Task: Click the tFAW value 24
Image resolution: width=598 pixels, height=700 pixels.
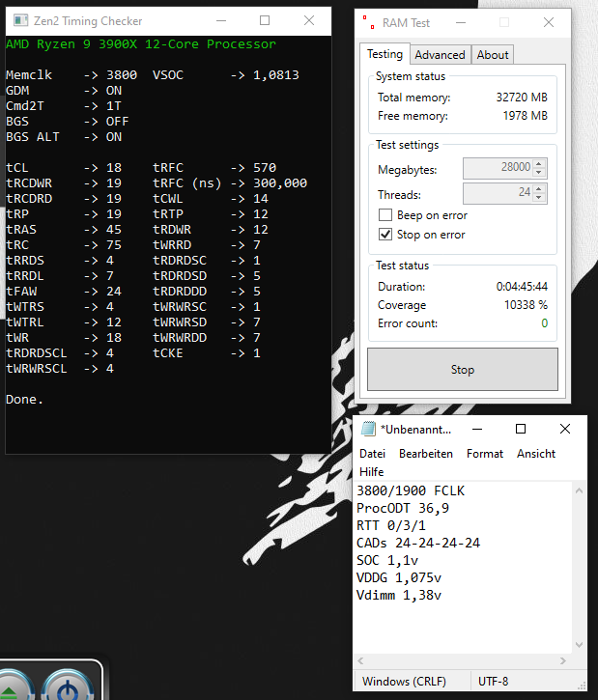Action: [x=113, y=292]
